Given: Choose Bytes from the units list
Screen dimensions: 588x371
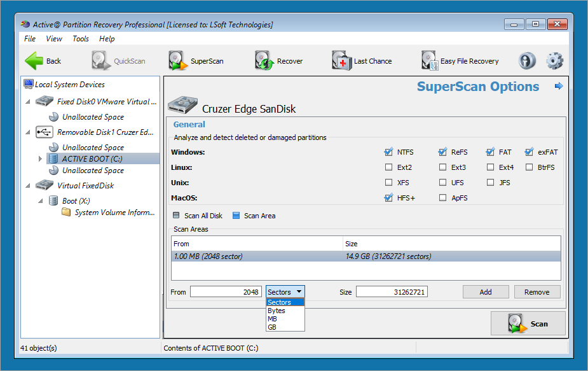Looking at the screenshot, I should click(x=285, y=311).
